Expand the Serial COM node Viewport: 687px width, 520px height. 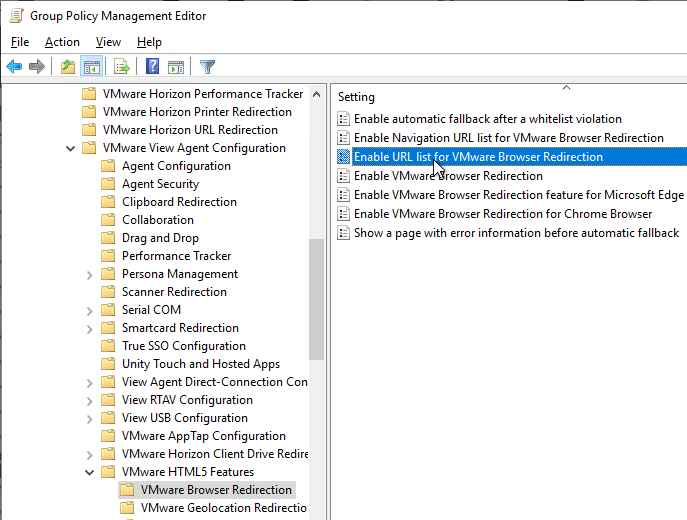[89, 311]
